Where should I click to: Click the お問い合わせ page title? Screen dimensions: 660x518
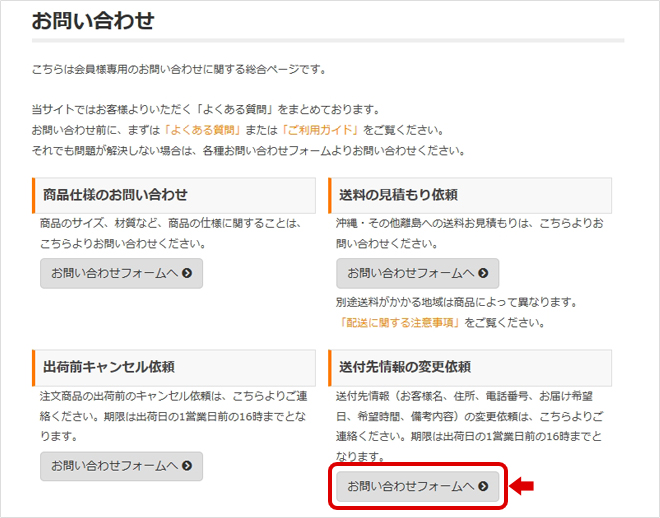pyautogui.click(x=92, y=21)
